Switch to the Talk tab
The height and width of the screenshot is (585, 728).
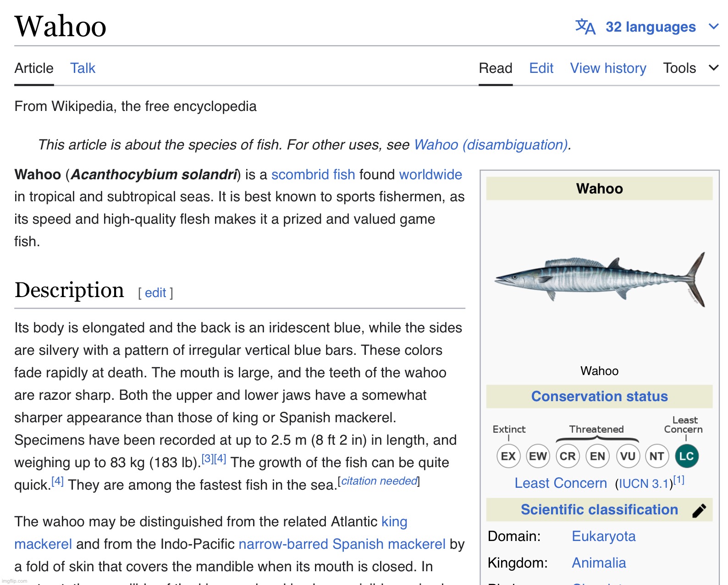pyautogui.click(x=83, y=68)
